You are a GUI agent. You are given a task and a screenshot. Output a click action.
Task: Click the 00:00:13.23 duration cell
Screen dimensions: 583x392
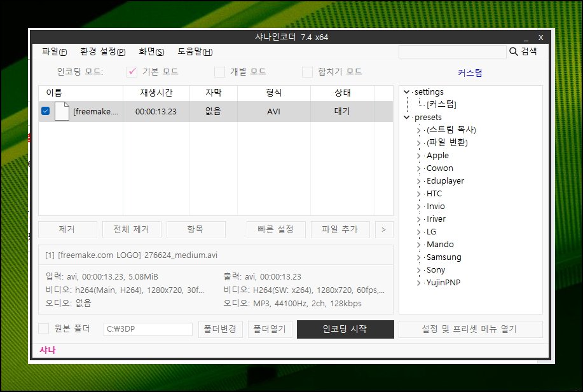click(x=156, y=111)
